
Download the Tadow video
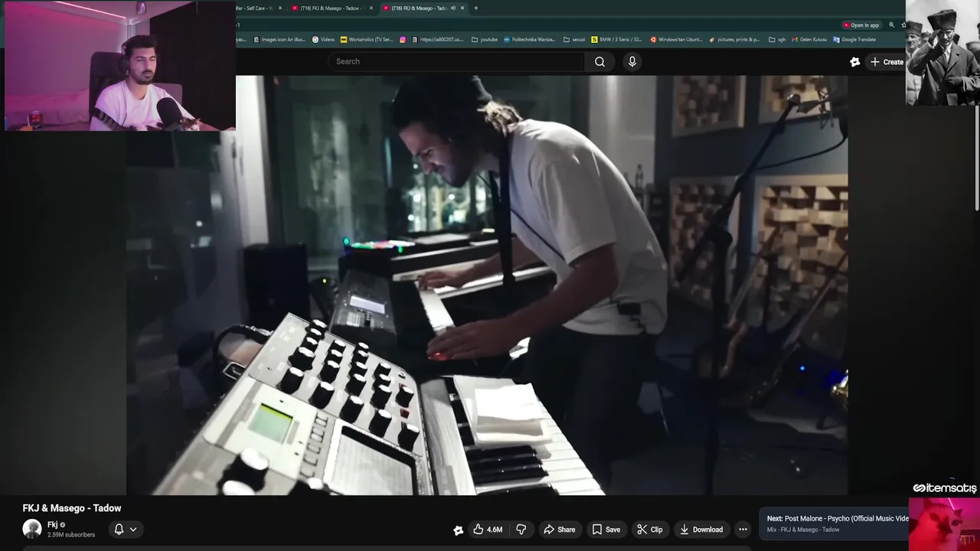(701, 530)
